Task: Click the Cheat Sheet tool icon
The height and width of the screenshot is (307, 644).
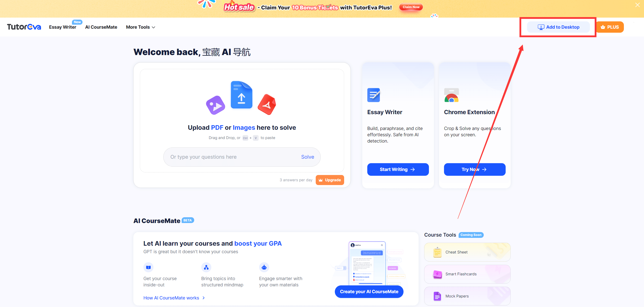Action: (x=437, y=252)
